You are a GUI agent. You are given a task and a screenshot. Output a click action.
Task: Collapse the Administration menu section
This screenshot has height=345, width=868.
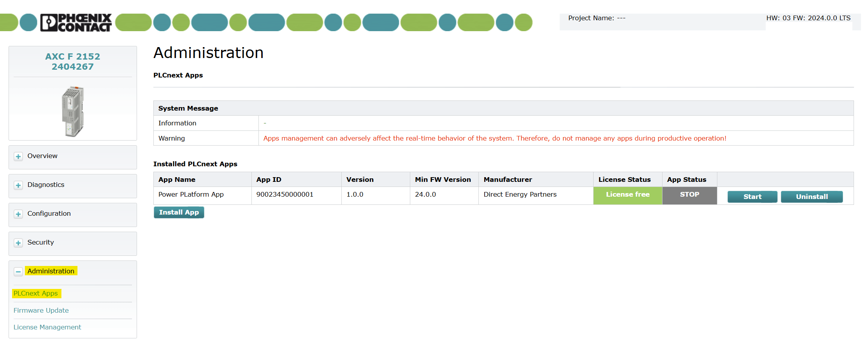18,272
